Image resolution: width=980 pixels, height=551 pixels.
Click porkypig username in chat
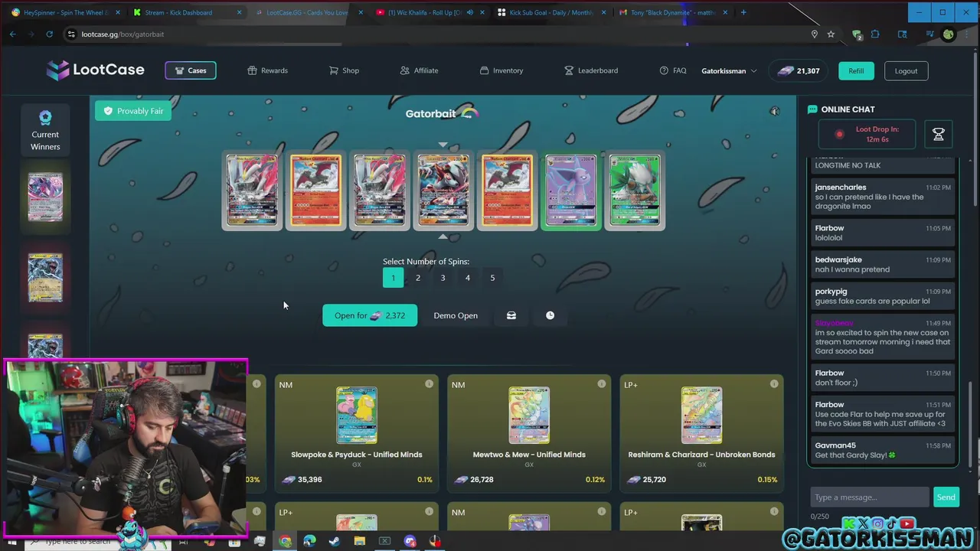[x=831, y=292]
